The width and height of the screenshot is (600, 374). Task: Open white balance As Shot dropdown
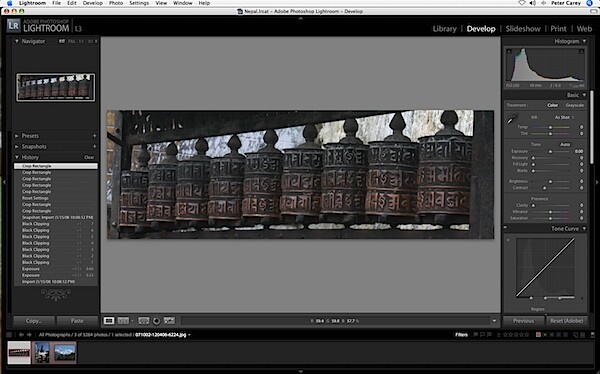click(x=564, y=118)
